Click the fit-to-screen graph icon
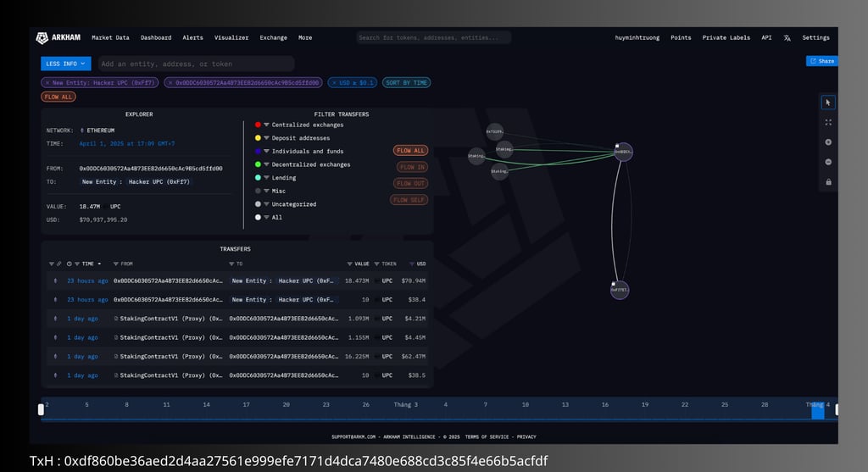868x472 pixels. click(x=828, y=122)
